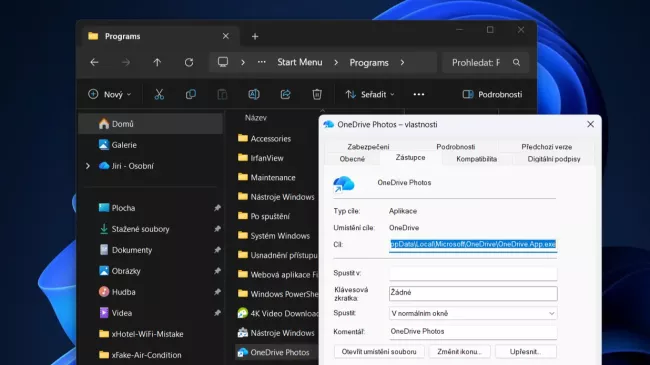This screenshot has width=650, height=365.
Task: Click the Změnit ikonu button
Action: pos(459,352)
